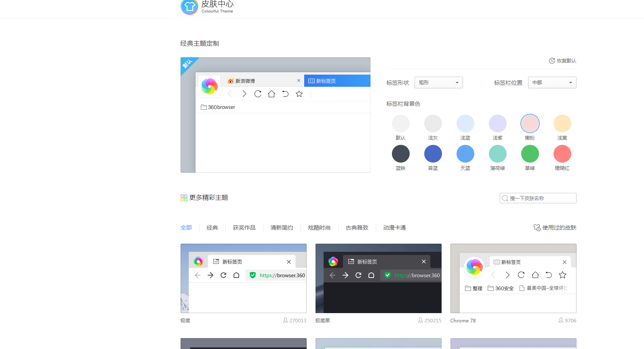Screen dimensions: 644x349
Task: Select the 浅蓝 background color swatch
Action: click(465, 123)
